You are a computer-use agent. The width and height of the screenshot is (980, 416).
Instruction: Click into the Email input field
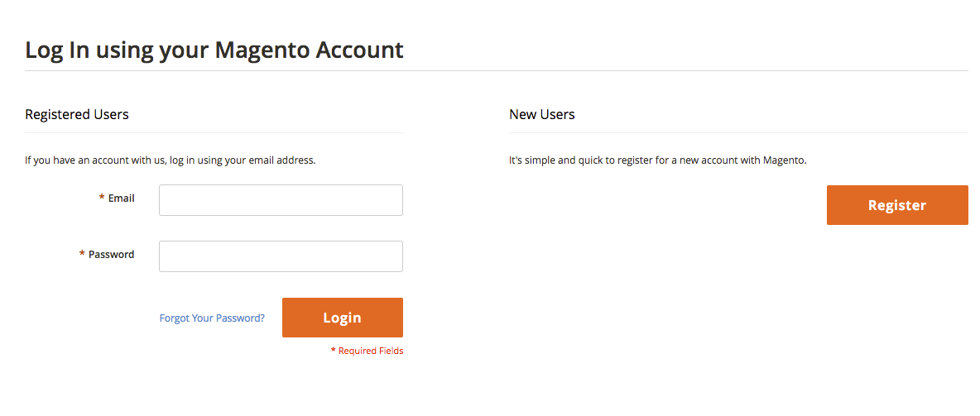(x=281, y=200)
